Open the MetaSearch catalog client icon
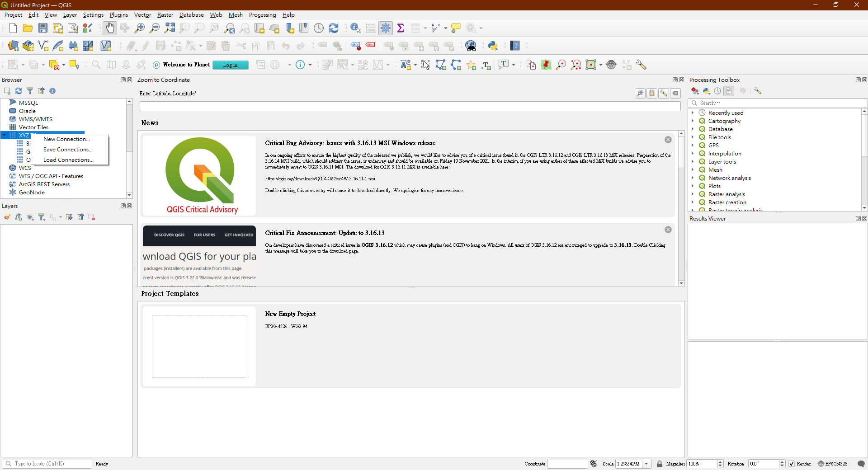This screenshot has width=868, height=470. tap(471, 46)
